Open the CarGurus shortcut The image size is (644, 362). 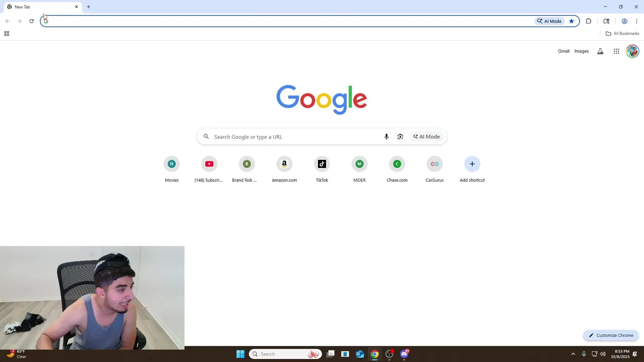[435, 169]
